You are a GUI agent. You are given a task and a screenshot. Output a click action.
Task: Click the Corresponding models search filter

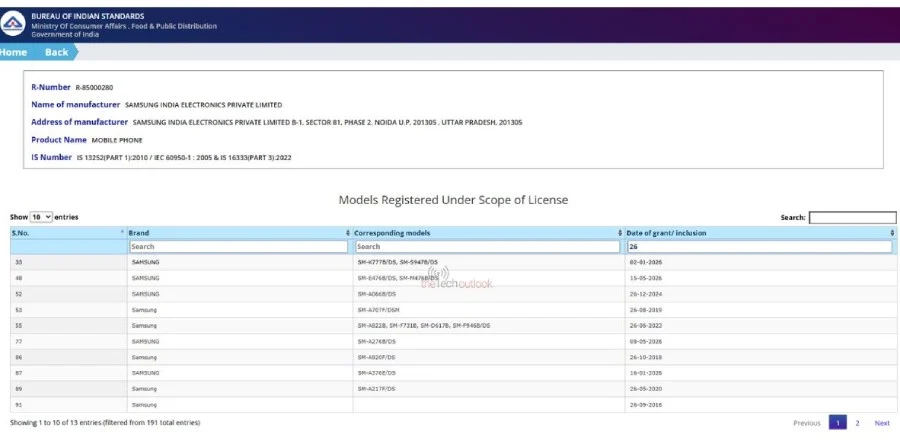(x=487, y=247)
